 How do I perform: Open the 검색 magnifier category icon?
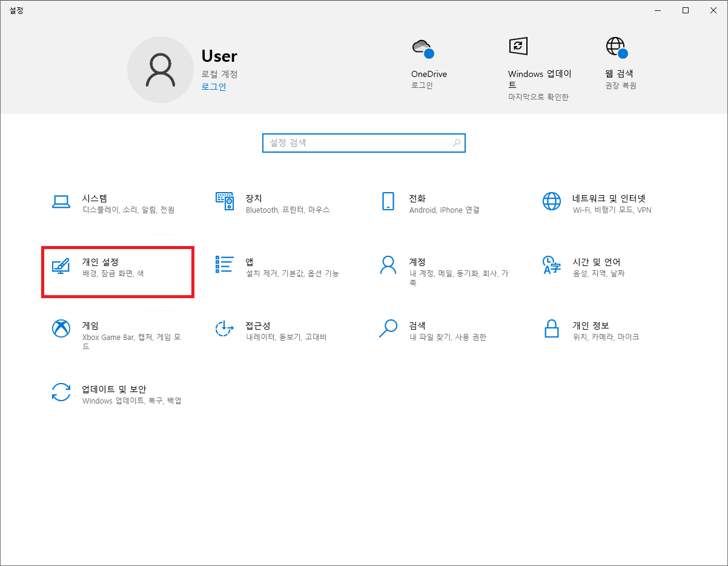[388, 328]
